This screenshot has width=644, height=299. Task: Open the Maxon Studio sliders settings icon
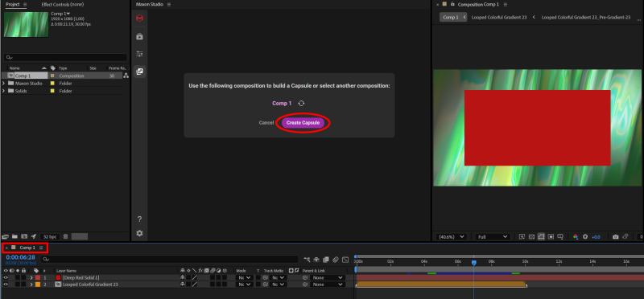coord(139,54)
